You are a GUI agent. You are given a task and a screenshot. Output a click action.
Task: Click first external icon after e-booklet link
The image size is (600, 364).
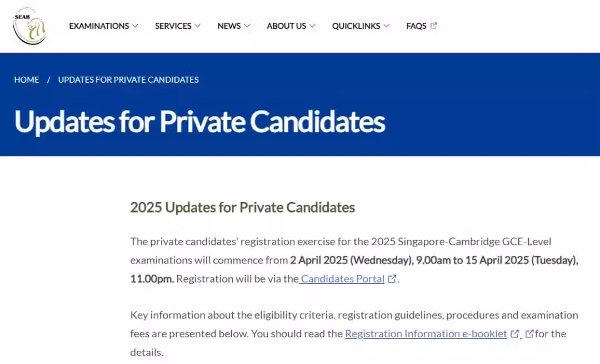pos(515,334)
